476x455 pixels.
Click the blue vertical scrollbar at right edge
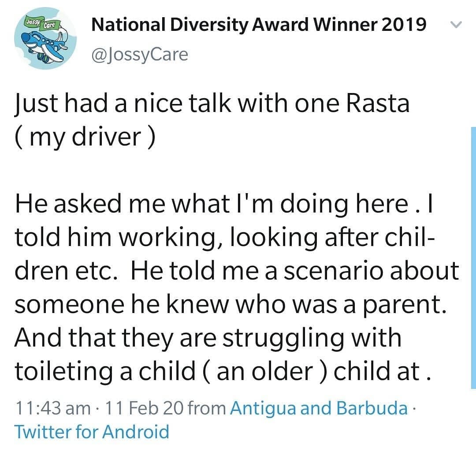point(473,257)
